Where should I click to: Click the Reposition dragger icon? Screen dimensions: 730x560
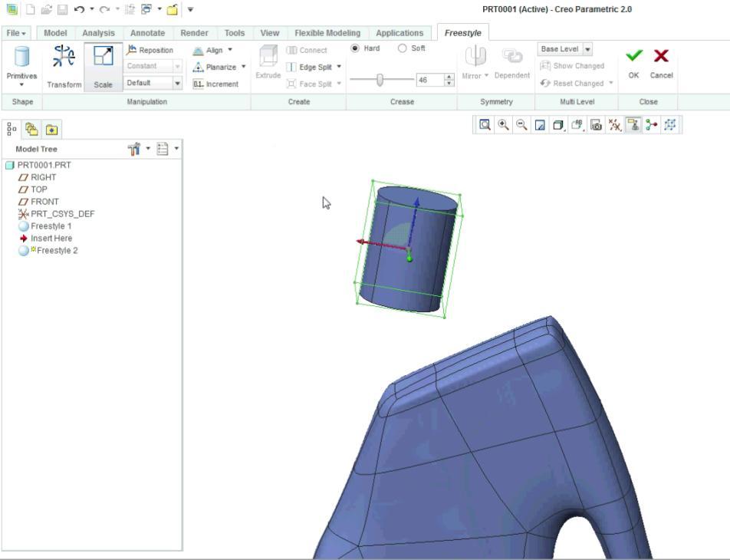pos(132,49)
